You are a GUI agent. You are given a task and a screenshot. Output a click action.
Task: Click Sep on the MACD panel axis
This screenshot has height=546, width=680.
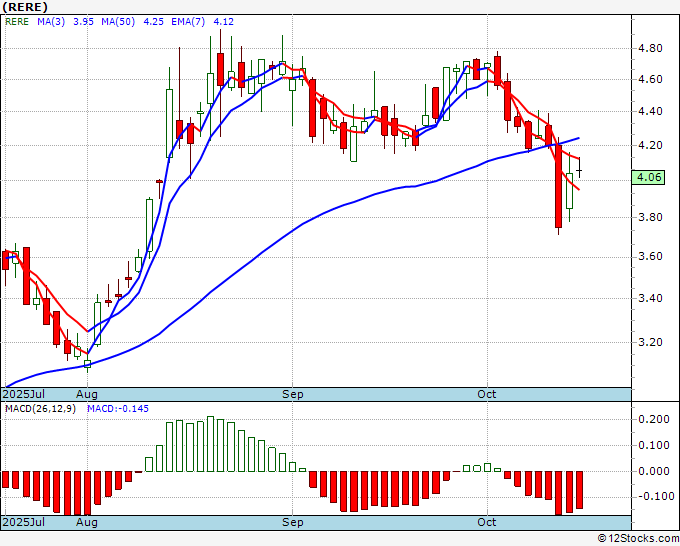[293, 522]
